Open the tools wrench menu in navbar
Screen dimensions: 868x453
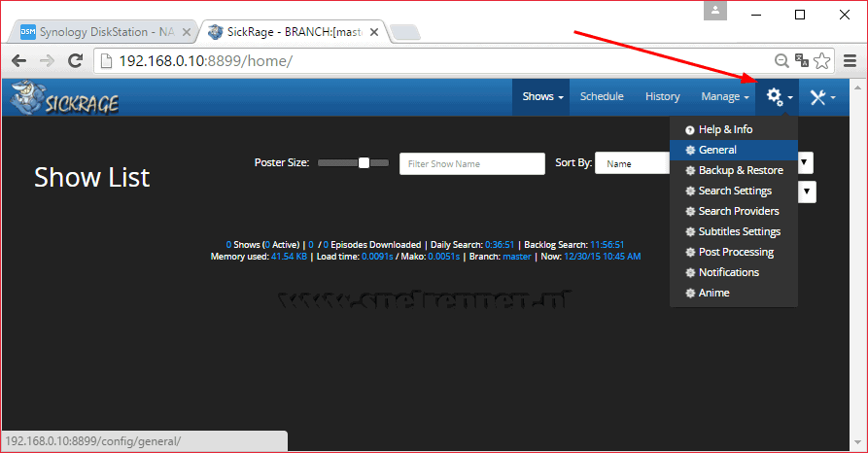click(822, 97)
